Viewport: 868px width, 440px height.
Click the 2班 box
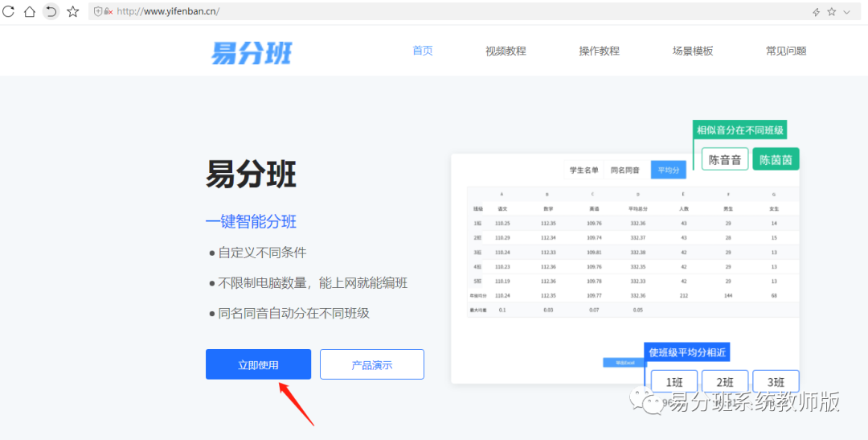click(725, 382)
